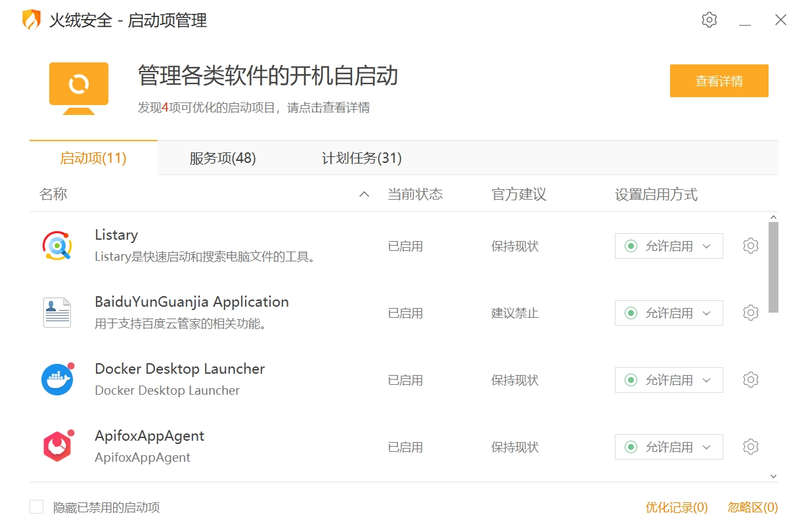
Task: Open 忽略区(0) link
Action: 753,507
